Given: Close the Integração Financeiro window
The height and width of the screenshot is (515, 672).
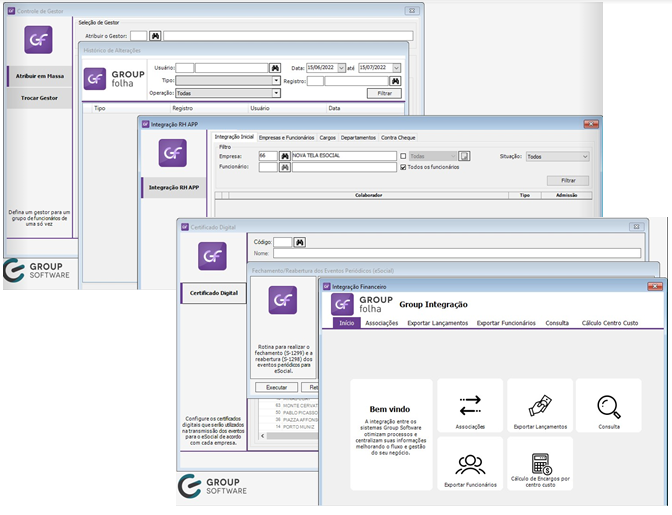Looking at the screenshot, I should pos(654,286).
